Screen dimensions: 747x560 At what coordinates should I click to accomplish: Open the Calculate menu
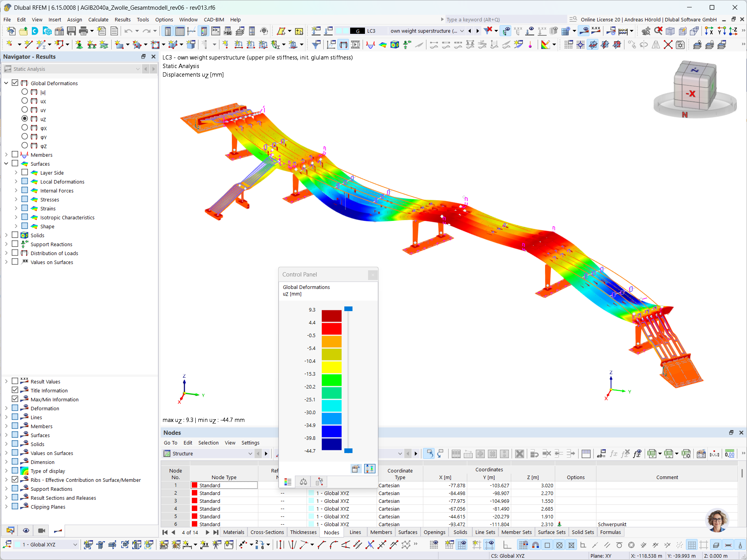point(98,19)
